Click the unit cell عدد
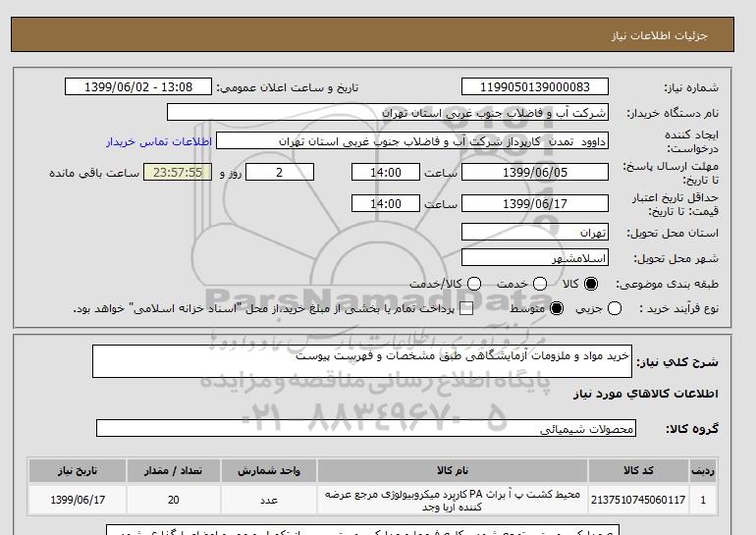Screen dimensions: 756x535 coord(269,500)
